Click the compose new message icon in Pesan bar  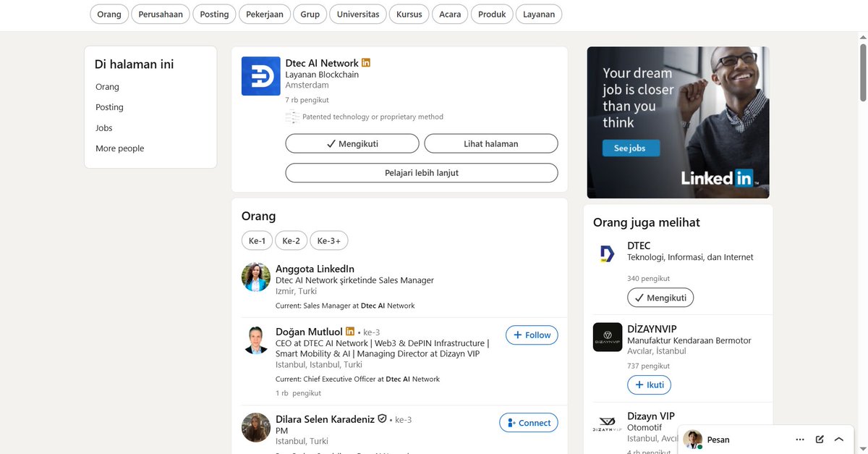[820, 440]
